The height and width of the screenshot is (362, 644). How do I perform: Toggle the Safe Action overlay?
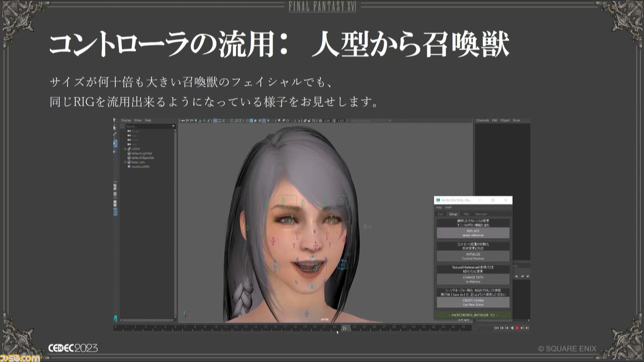[x=236, y=121]
